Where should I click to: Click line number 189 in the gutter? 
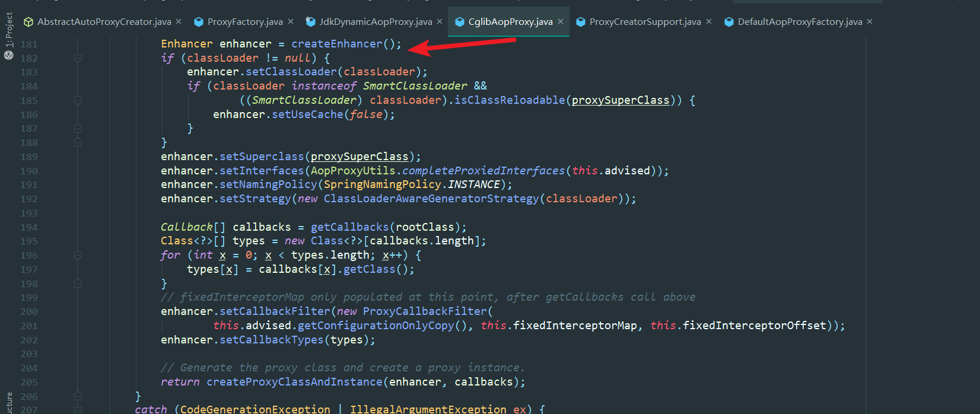tap(29, 157)
